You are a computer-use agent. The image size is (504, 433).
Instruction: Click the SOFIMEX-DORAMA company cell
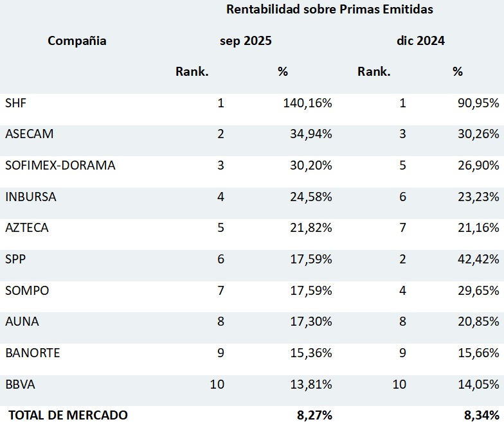point(60,165)
